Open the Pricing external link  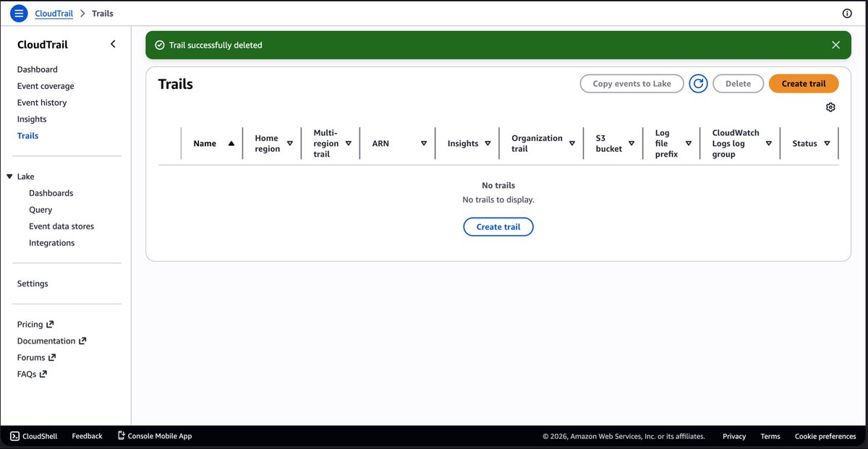(35, 325)
